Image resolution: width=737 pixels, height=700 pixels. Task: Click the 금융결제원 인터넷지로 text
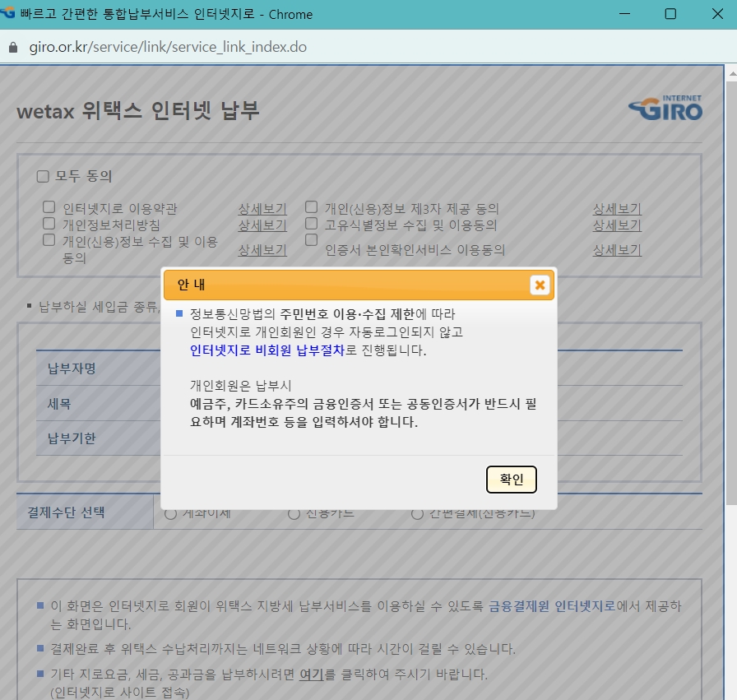[x=552, y=606]
